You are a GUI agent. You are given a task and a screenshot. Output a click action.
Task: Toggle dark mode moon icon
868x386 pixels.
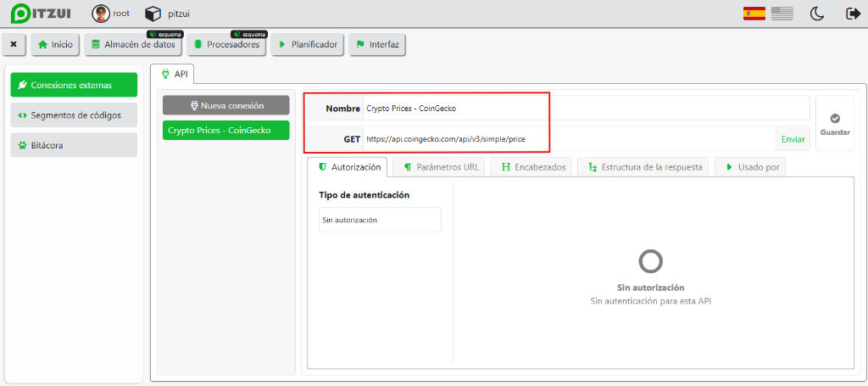click(817, 14)
